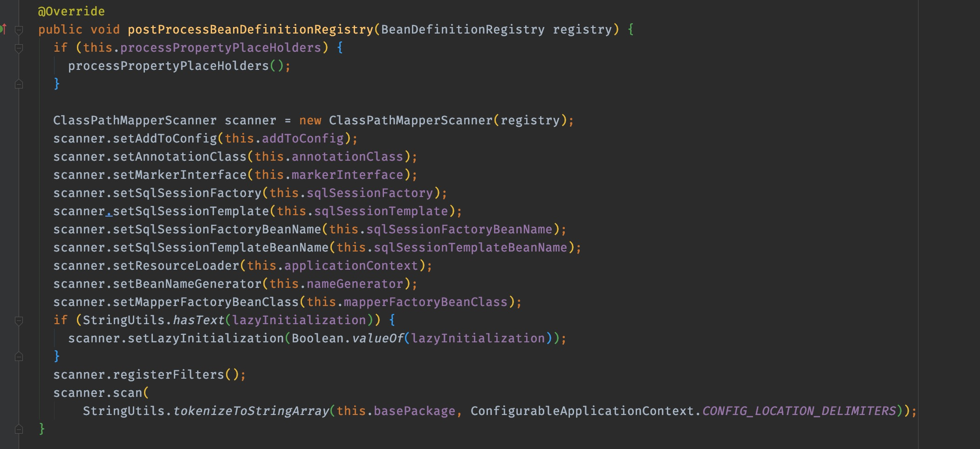This screenshot has height=449, width=980.
Task: Click the postProcessBeanDefinitionRegistry method name
Action: (x=251, y=29)
